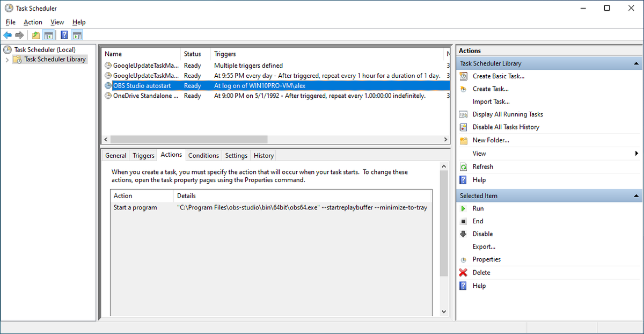The height and width of the screenshot is (334, 644).
Task: Click the blue Help toolbar icon
Action: [64, 35]
